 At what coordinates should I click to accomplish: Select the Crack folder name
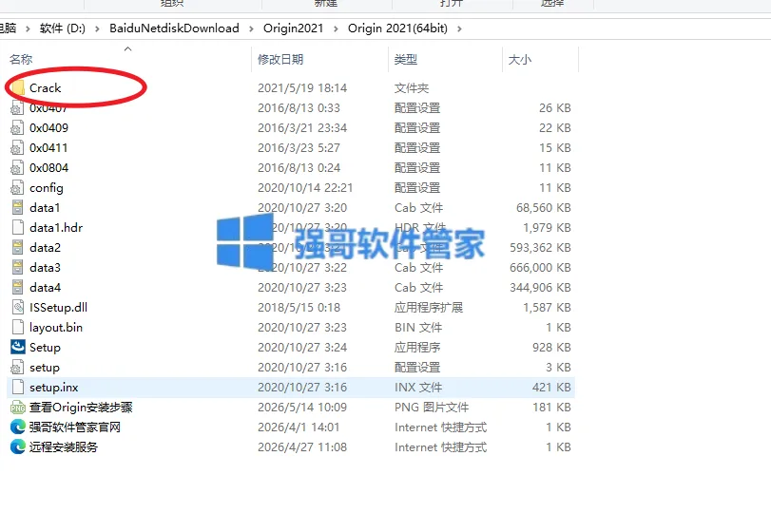pos(46,88)
